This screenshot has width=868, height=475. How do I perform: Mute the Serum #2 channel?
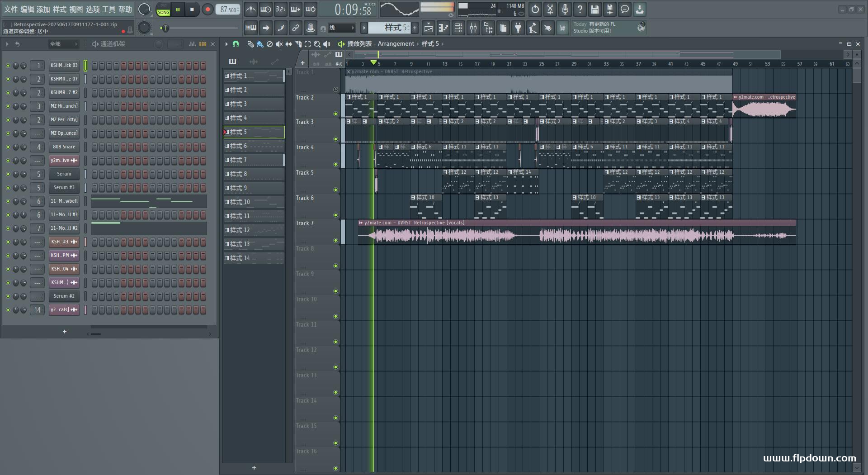[x=8, y=296]
